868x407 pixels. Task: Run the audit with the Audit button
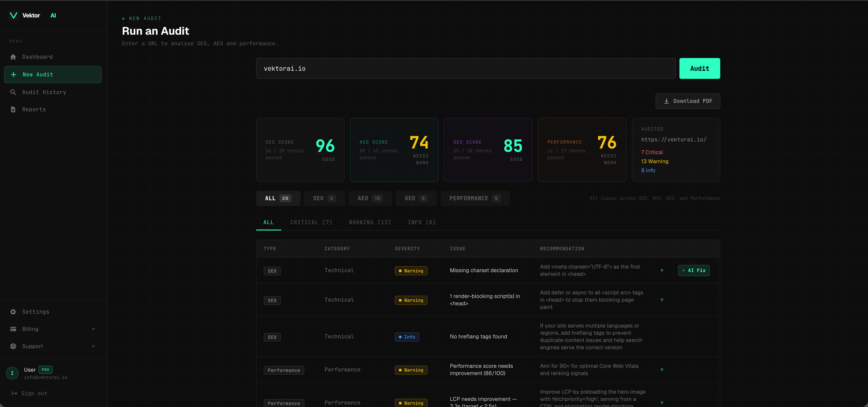point(700,68)
